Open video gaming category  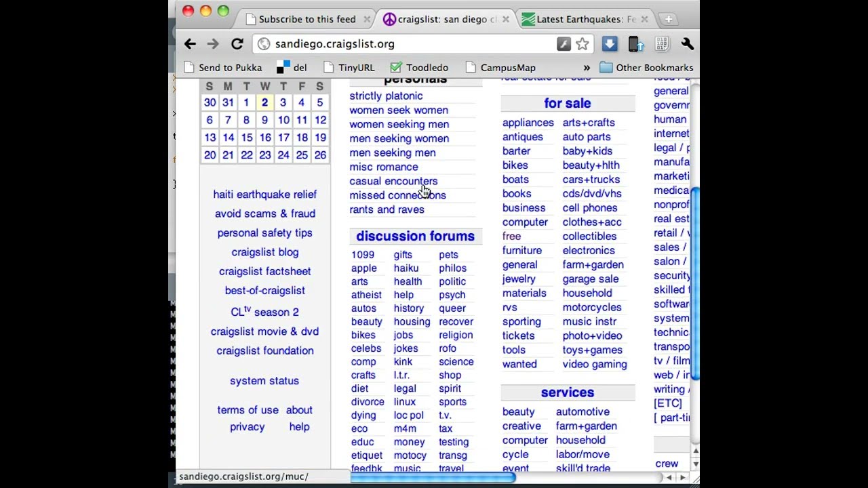pyautogui.click(x=595, y=365)
